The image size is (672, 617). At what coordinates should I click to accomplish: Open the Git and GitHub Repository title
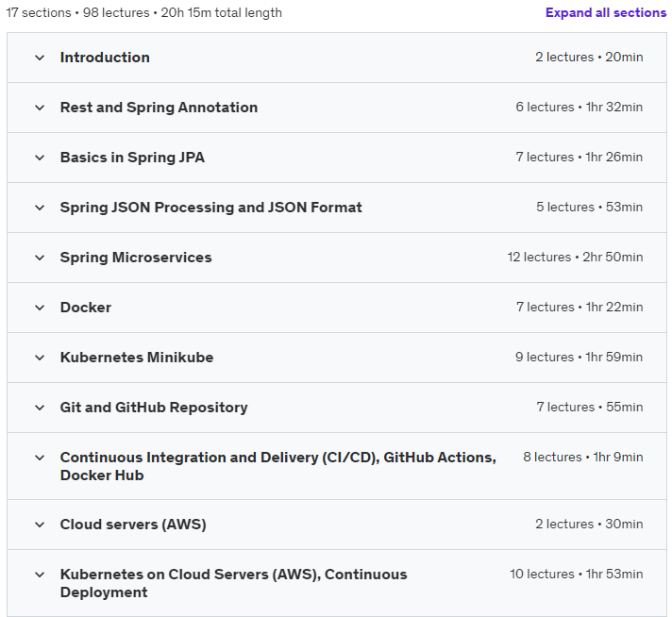click(x=154, y=408)
